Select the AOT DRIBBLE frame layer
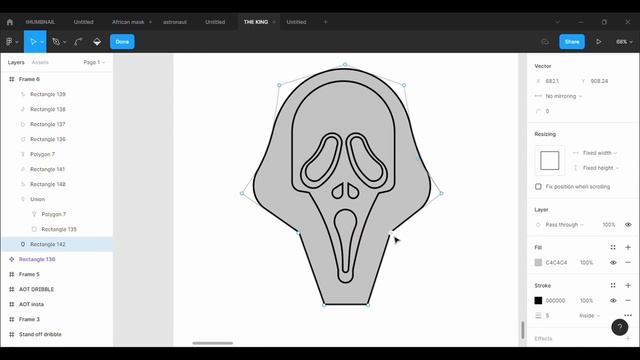Image resolution: width=640 pixels, height=360 pixels. tap(57, 289)
